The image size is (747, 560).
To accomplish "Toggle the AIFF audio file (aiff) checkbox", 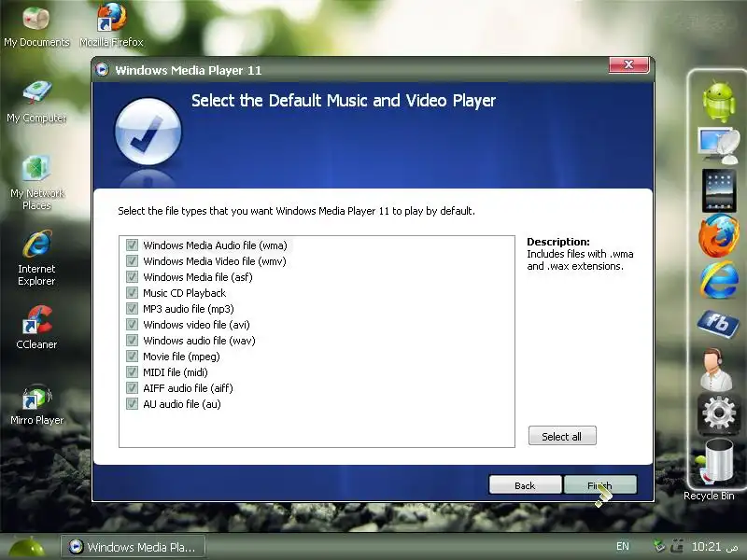I will tap(132, 388).
